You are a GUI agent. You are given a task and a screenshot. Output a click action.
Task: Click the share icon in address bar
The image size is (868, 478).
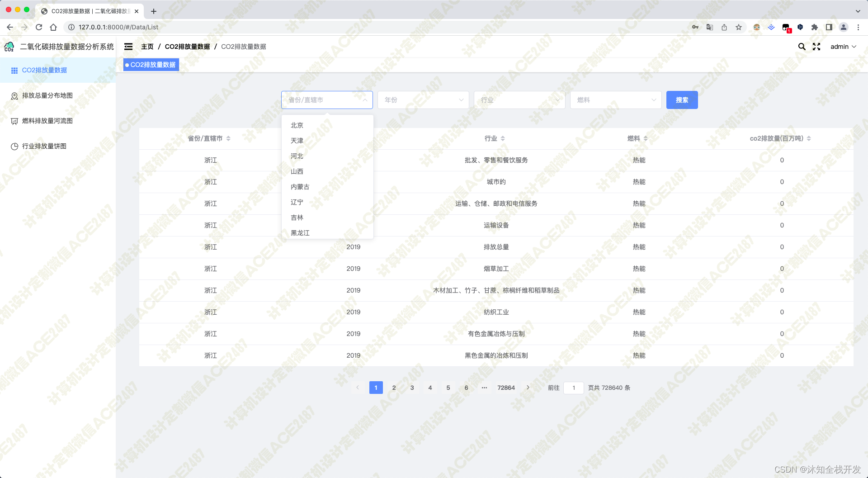tap(724, 27)
